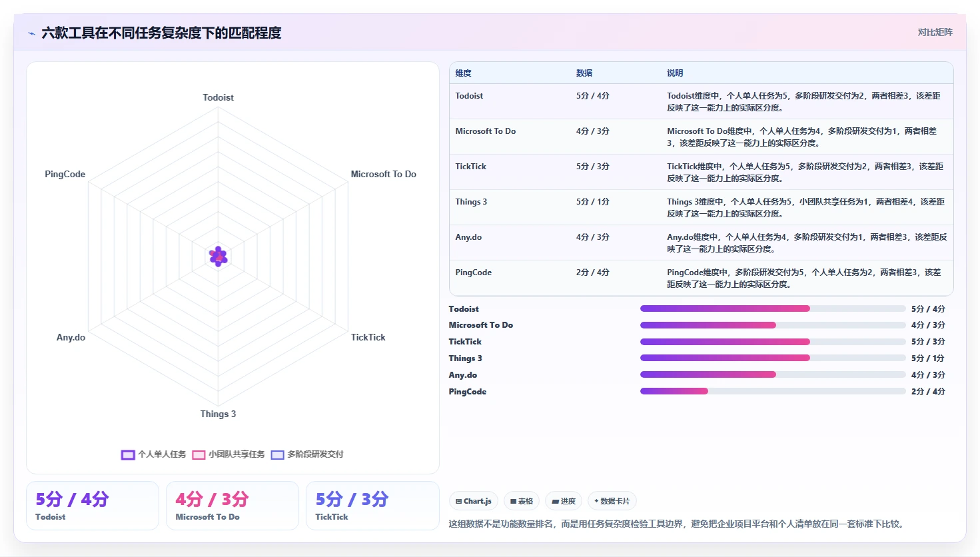Toggle the 个人单人任务 legend swatch
Image resolution: width=980 pixels, height=557 pixels.
tap(128, 455)
